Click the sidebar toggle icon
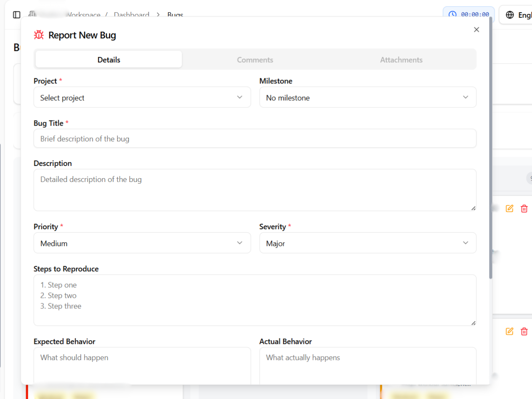Viewport: 532px width, 399px height. point(17,15)
